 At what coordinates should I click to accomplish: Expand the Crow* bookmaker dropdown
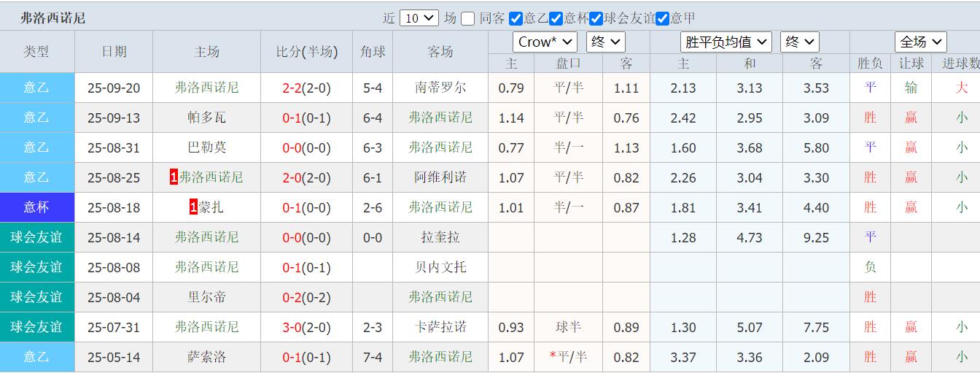click(x=544, y=42)
